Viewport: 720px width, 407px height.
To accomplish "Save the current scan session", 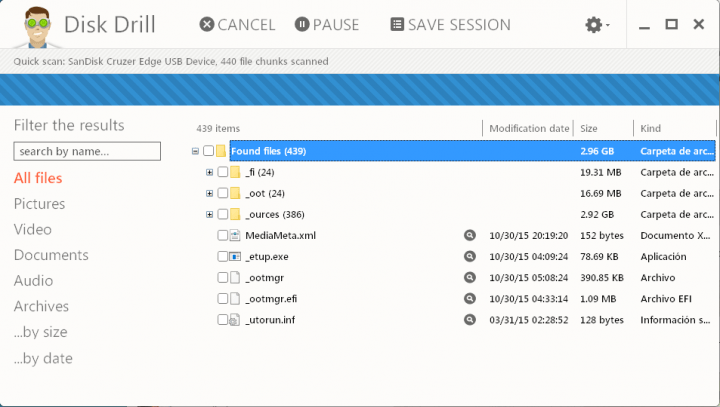I will (450, 24).
